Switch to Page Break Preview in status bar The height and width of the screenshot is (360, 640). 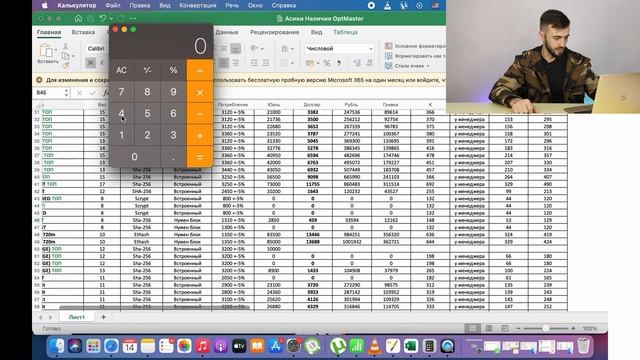[x=505, y=328]
